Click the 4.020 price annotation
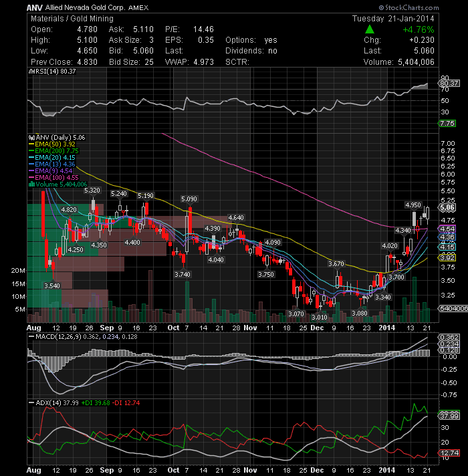Screen dimensions: 468x476 pyautogui.click(x=390, y=246)
